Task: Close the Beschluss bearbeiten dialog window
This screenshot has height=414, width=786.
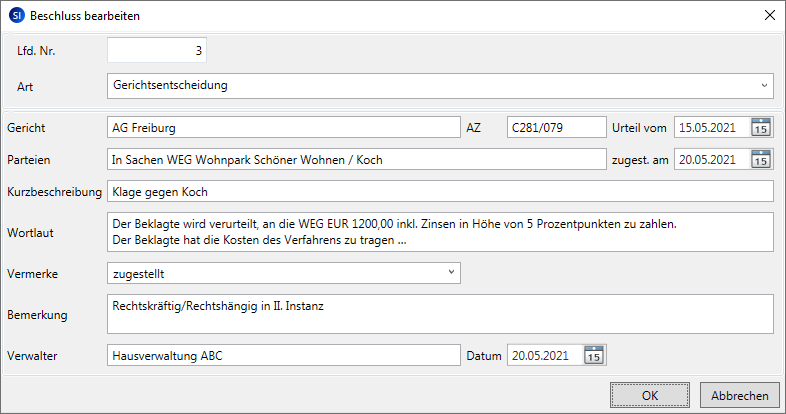Action: click(x=768, y=16)
